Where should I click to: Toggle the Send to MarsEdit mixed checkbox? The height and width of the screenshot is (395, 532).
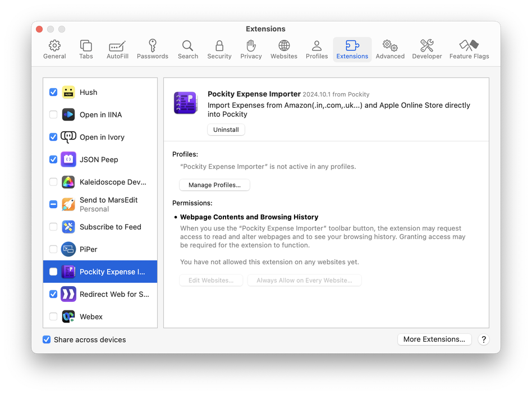point(53,204)
